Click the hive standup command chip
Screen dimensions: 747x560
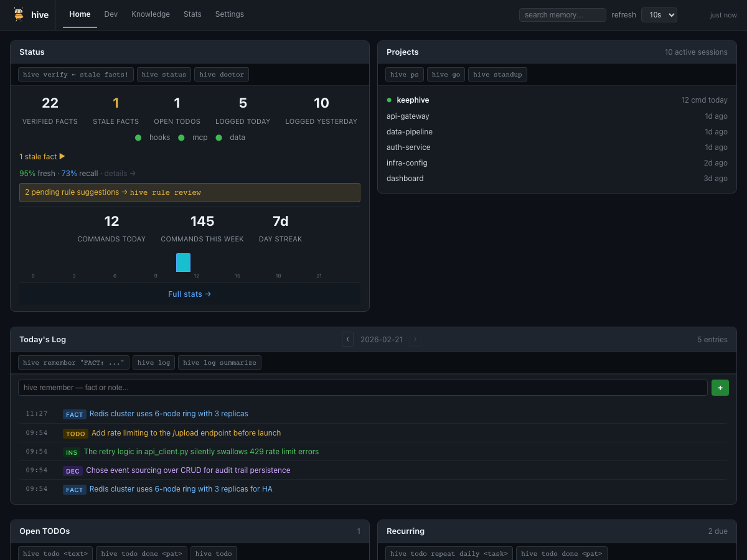[x=497, y=75]
